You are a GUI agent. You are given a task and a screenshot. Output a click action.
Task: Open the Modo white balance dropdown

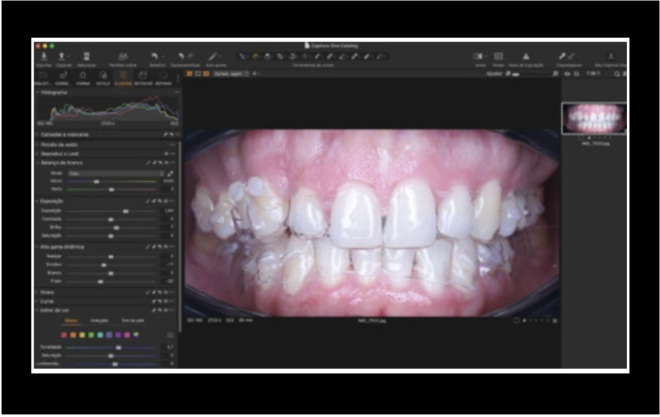pyautogui.click(x=116, y=173)
